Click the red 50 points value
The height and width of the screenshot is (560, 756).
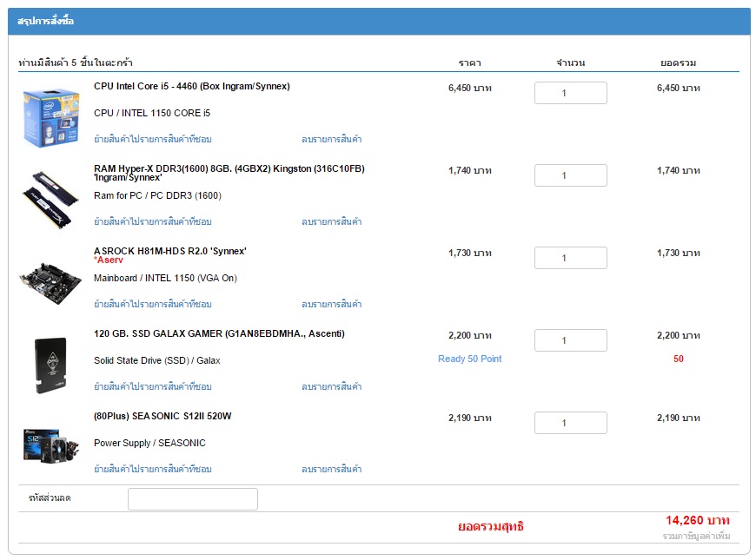click(679, 359)
